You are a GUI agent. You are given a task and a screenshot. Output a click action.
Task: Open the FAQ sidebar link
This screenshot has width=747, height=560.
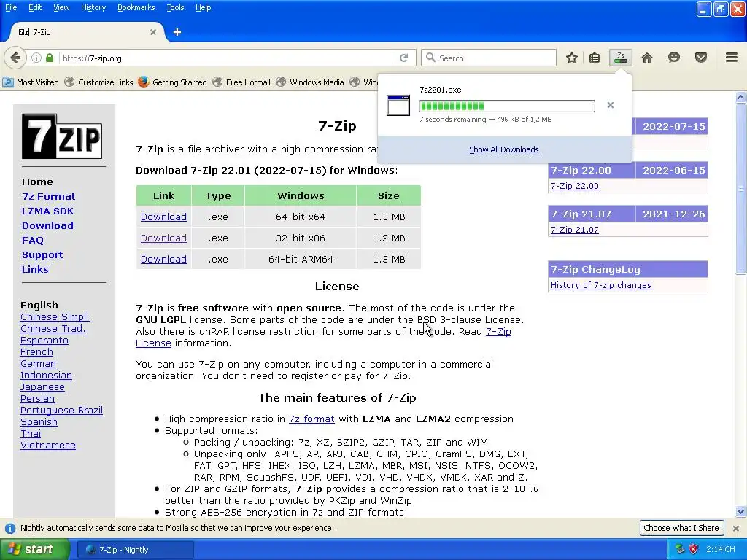coord(32,241)
